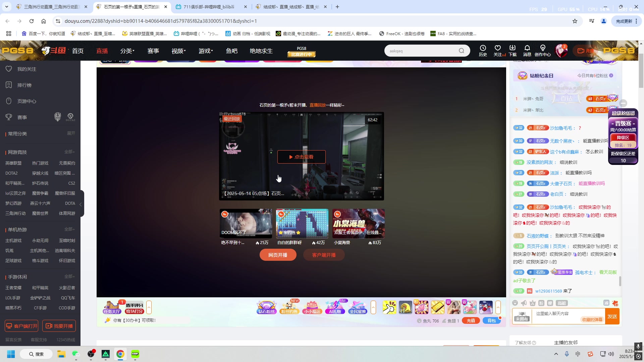Click the 直播回放 link above the video

pyautogui.click(x=318, y=105)
